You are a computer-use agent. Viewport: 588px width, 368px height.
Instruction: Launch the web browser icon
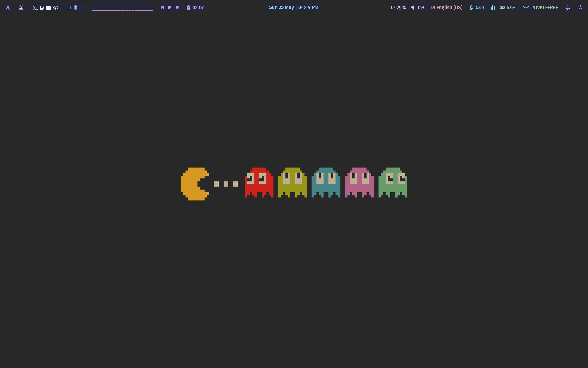(42, 8)
